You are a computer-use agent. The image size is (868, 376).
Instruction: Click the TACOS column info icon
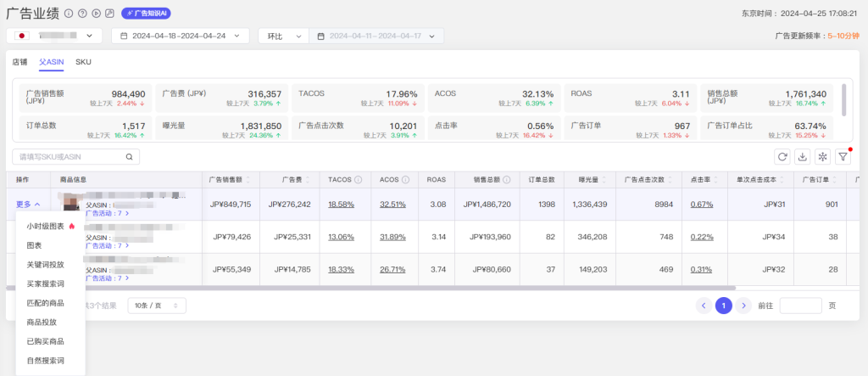[x=359, y=180]
